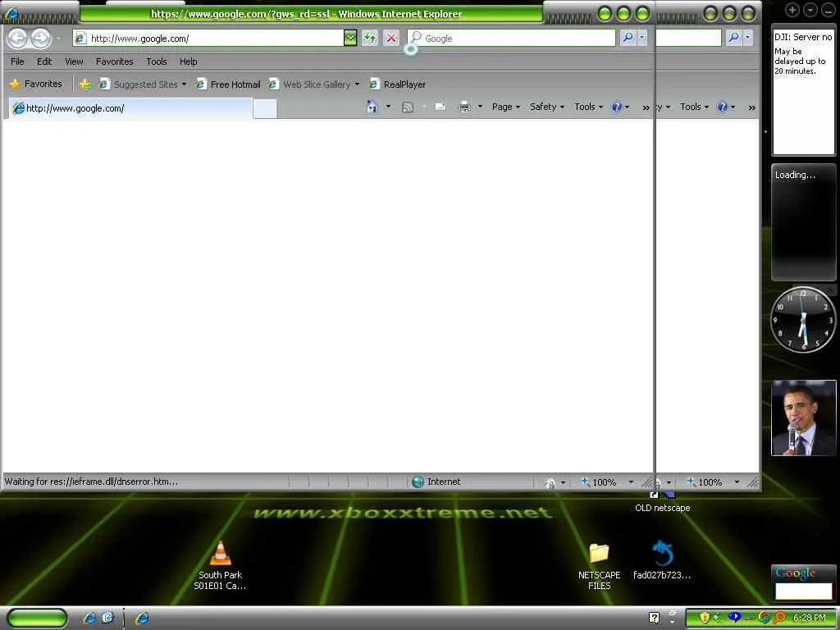Open the recent pages dropdown beside Forward

click(59, 39)
